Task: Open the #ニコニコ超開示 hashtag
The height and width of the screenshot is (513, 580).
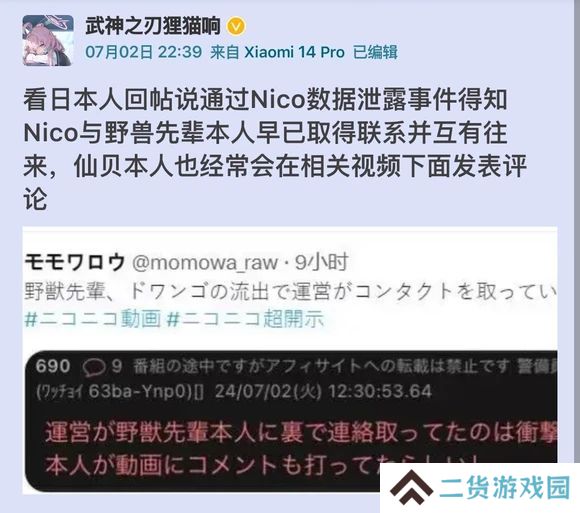Action: 245,319
